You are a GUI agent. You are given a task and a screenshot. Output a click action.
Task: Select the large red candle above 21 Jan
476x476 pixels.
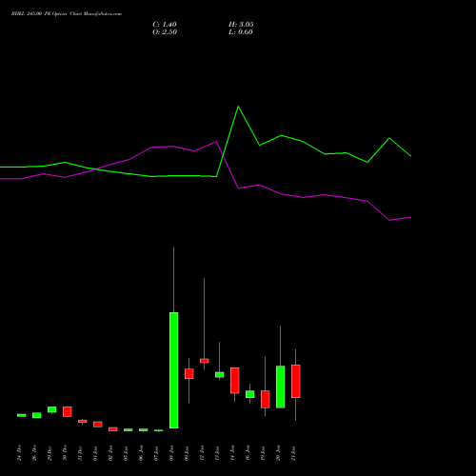tap(295, 381)
